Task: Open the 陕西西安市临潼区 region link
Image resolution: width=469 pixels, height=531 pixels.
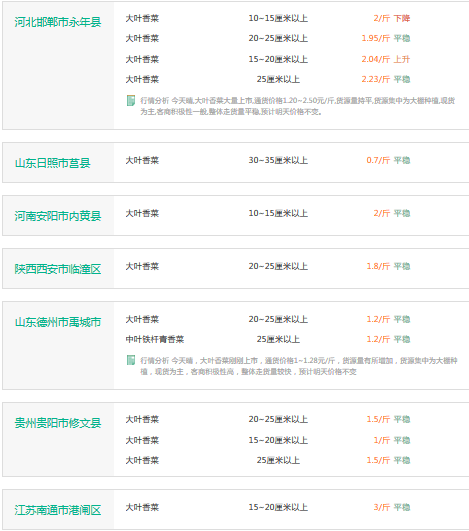Action: [58, 269]
